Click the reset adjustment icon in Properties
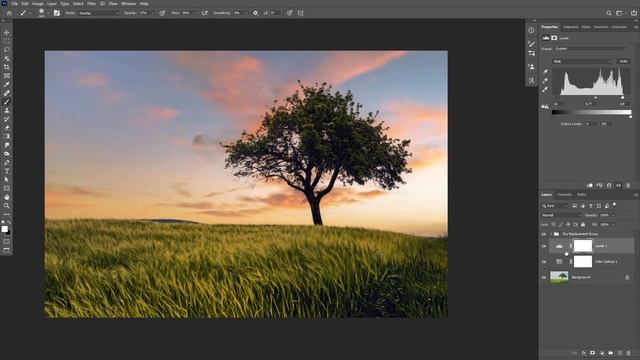Image resolution: width=640 pixels, height=360 pixels. [609, 185]
